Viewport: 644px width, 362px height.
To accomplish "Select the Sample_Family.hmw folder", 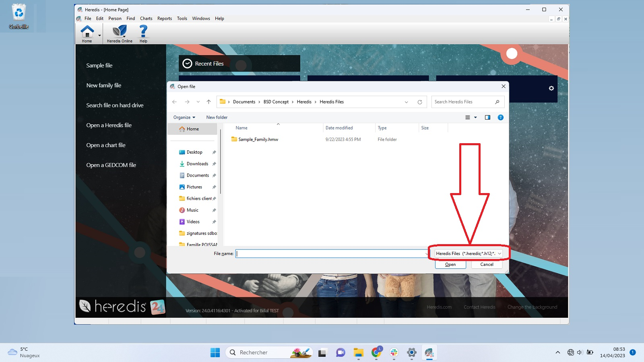I will pos(258,140).
